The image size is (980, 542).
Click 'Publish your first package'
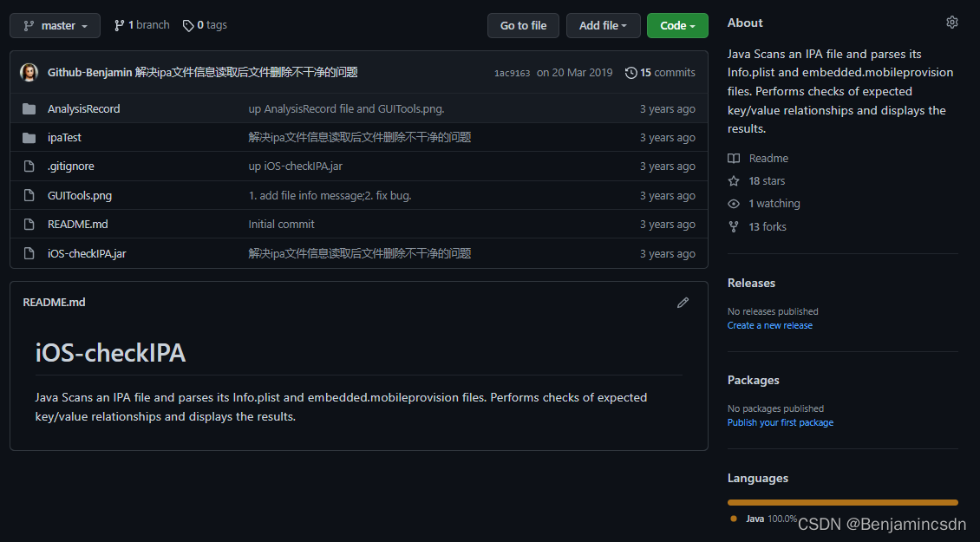780,422
